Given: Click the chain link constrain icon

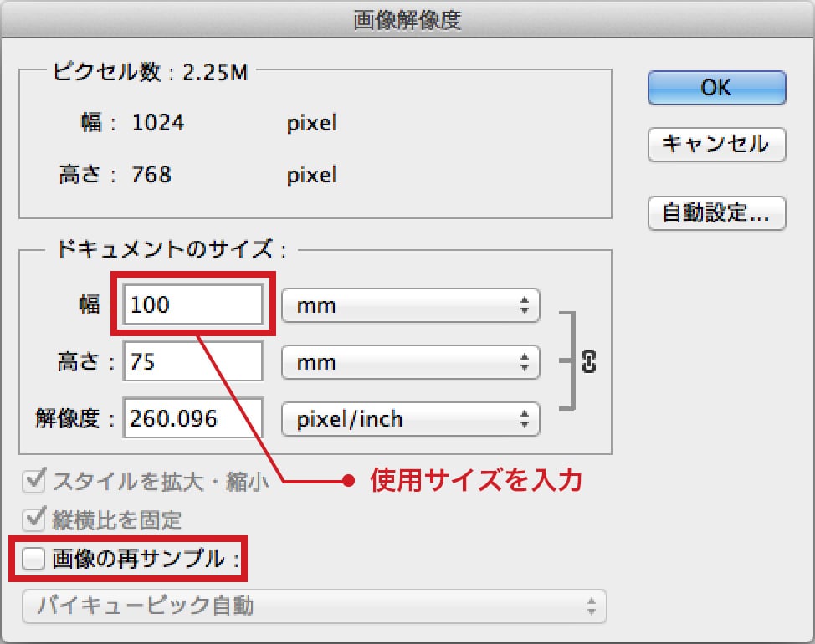Looking at the screenshot, I should [x=588, y=362].
